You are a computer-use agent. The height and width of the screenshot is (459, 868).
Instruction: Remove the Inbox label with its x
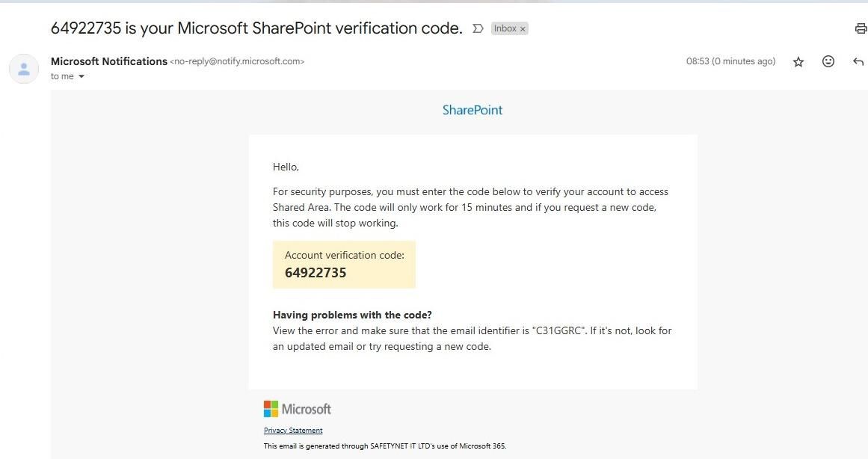[523, 29]
